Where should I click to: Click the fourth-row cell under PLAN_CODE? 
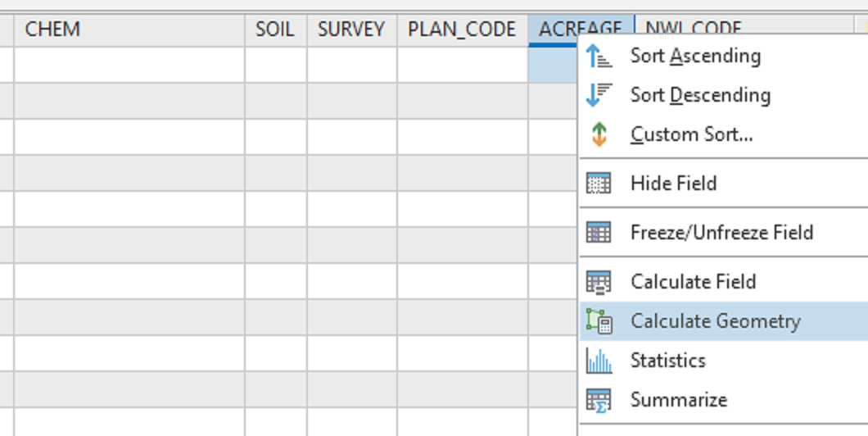tap(462, 172)
